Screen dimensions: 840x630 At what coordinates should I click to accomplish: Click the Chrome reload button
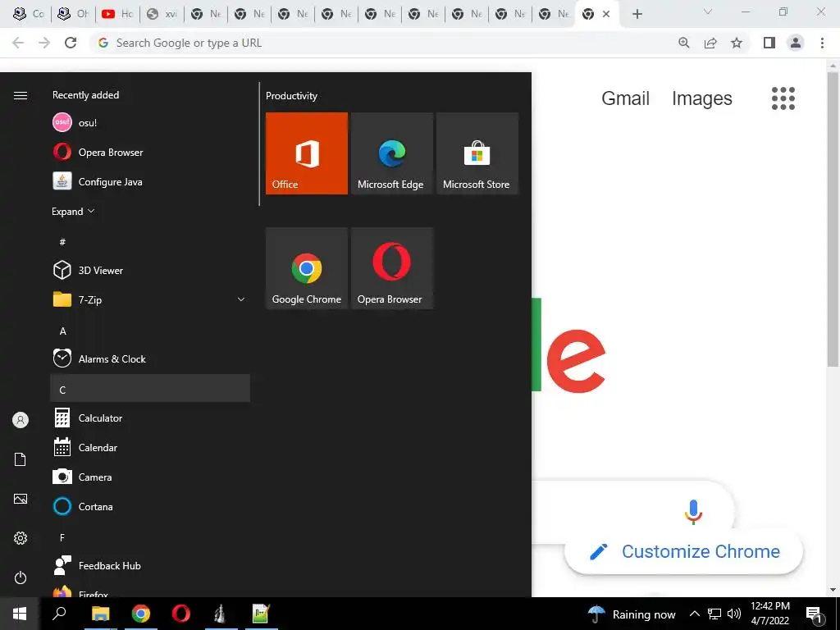[71, 43]
